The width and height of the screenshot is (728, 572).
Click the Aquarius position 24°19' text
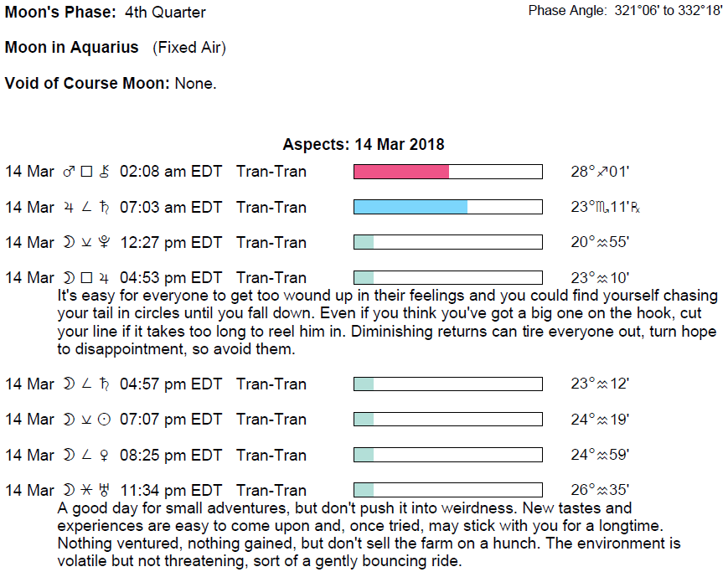click(600, 420)
